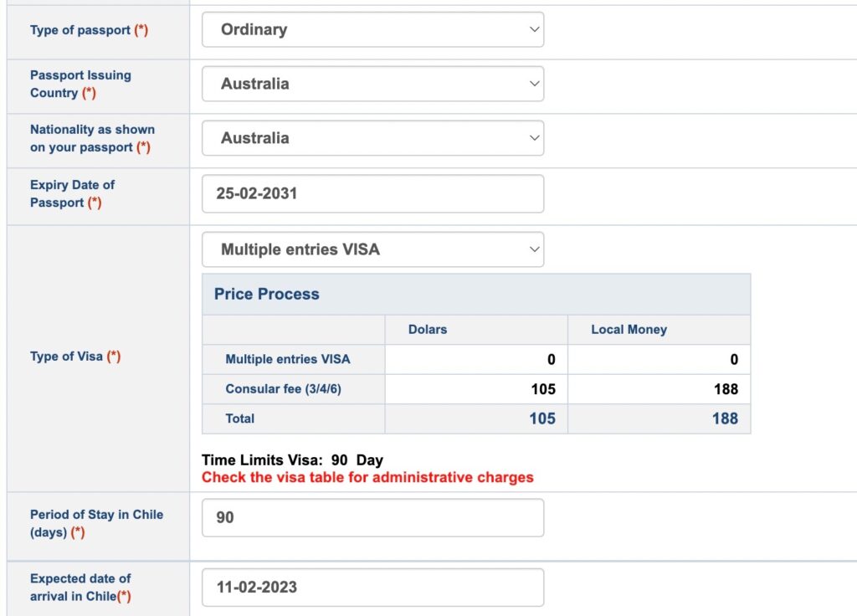The height and width of the screenshot is (616, 857).
Task: Click the Consular fee (3/4/6) row label
Action: pos(283,388)
